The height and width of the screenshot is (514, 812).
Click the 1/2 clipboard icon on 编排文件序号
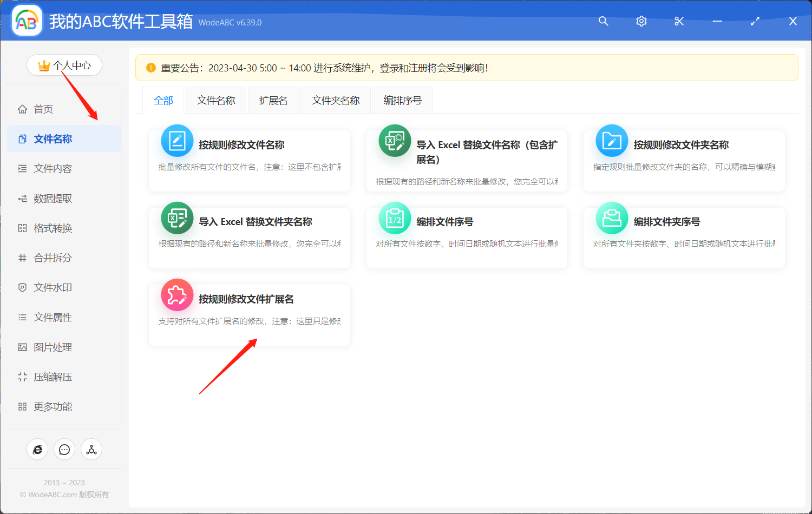point(395,218)
